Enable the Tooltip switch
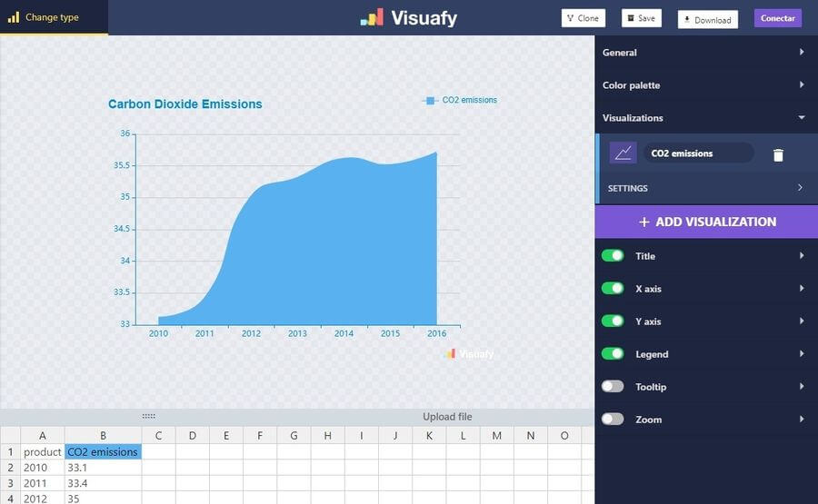818x504 pixels. (x=613, y=386)
